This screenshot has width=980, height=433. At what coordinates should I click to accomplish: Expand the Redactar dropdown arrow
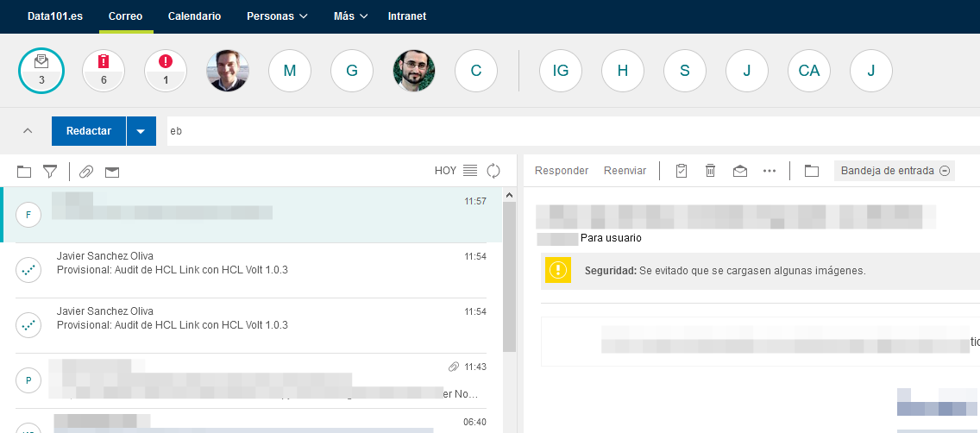[141, 131]
